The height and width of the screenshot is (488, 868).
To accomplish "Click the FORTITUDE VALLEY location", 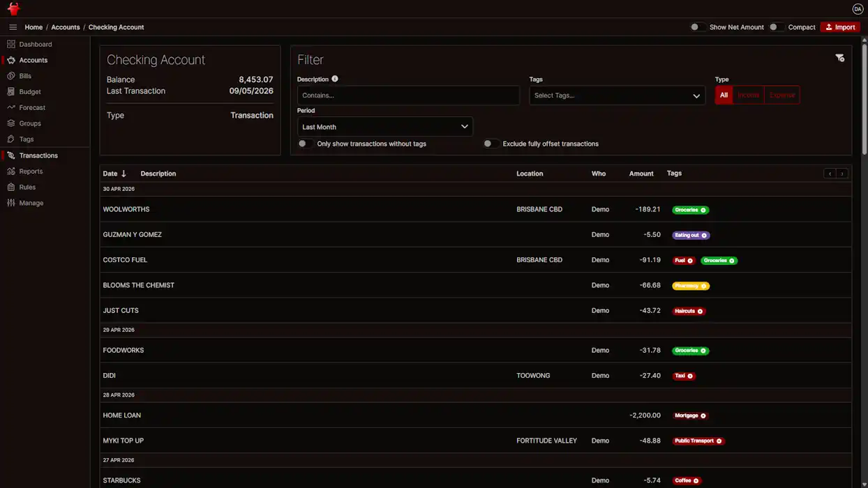I will point(546,441).
